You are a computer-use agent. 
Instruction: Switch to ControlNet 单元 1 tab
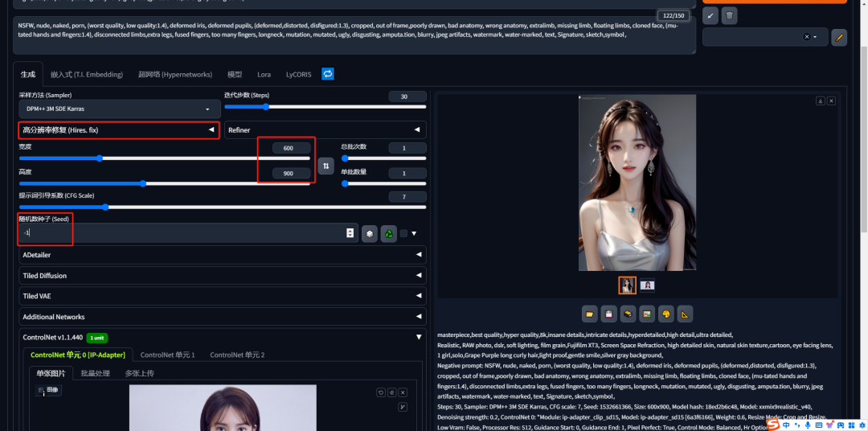click(168, 355)
